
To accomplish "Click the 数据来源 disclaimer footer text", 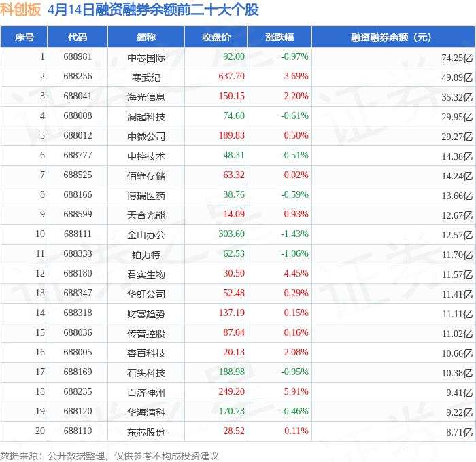I will 109,456.
